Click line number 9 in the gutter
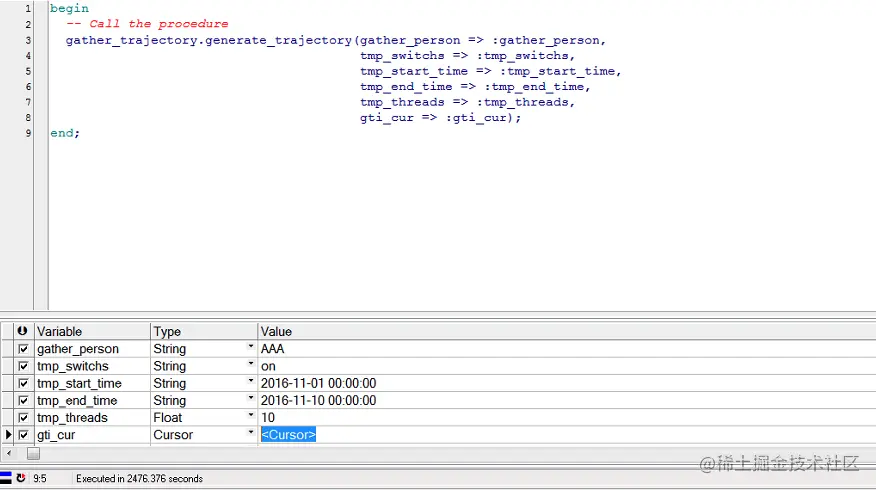 pos(28,133)
